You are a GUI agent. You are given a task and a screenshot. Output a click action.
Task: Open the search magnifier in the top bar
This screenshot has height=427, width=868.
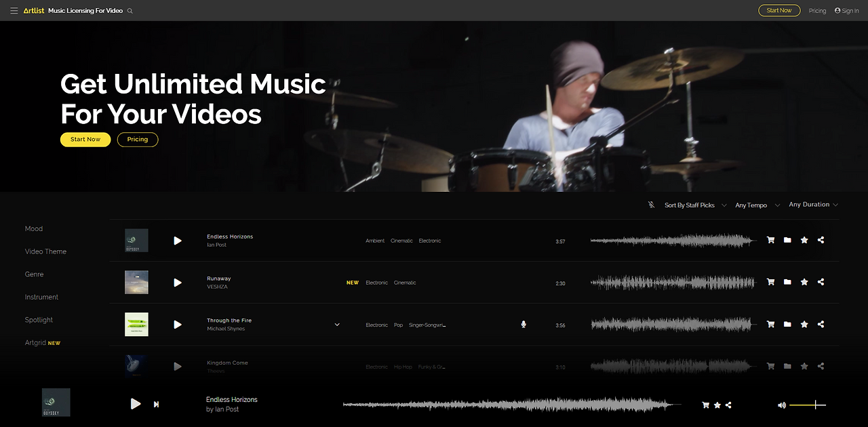click(x=130, y=10)
